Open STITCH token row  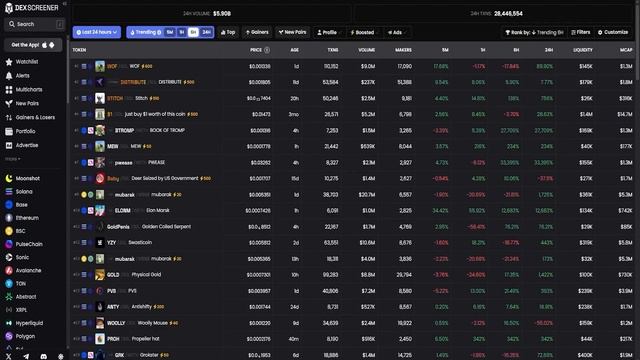pos(353,98)
